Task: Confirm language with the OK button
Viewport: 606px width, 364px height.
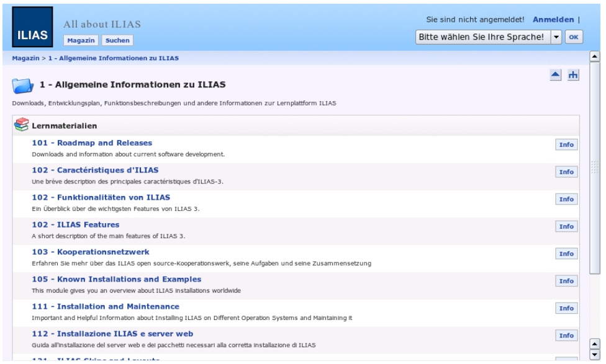Action: coord(574,37)
